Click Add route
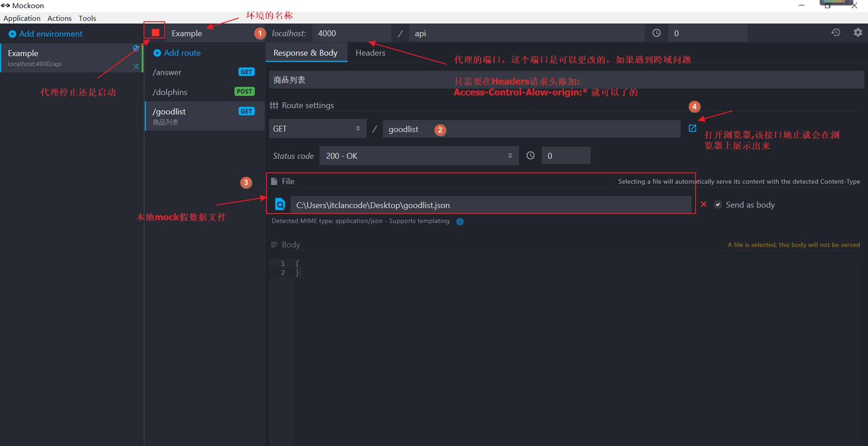 pyautogui.click(x=177, y=53)
